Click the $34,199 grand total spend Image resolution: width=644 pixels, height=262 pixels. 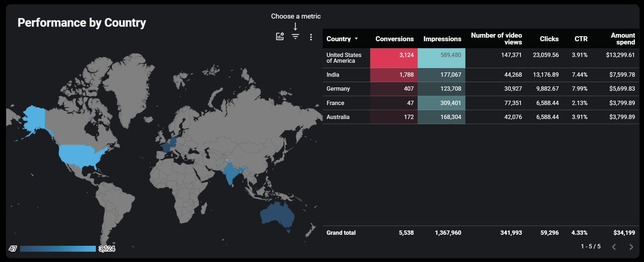point(624,233)
